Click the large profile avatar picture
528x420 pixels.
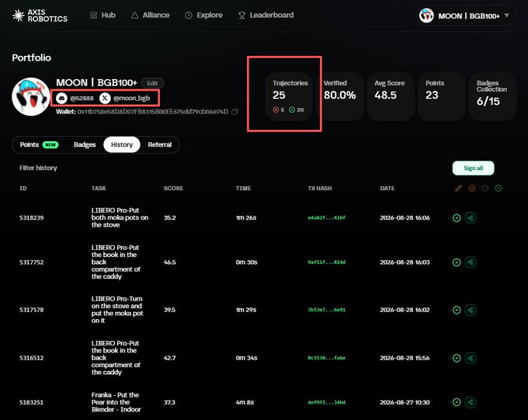click(x=30, y=97)
